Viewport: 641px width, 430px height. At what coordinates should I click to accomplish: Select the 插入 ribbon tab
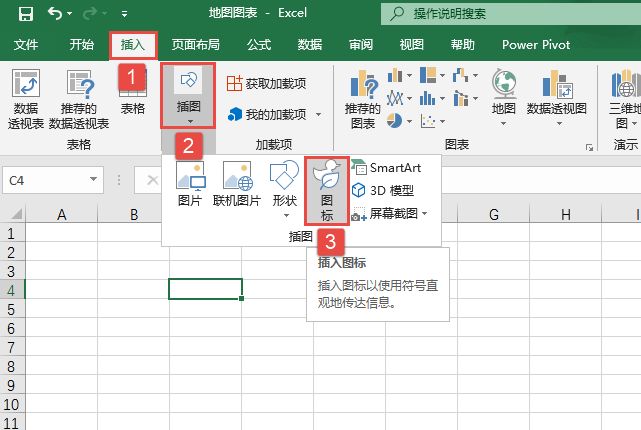click(x=133, y=45)
